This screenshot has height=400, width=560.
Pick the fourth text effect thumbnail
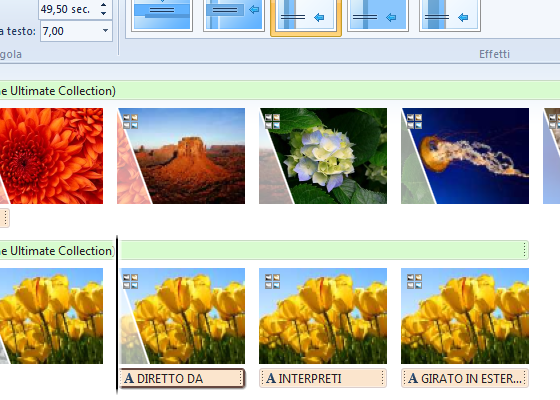(378, 14)
